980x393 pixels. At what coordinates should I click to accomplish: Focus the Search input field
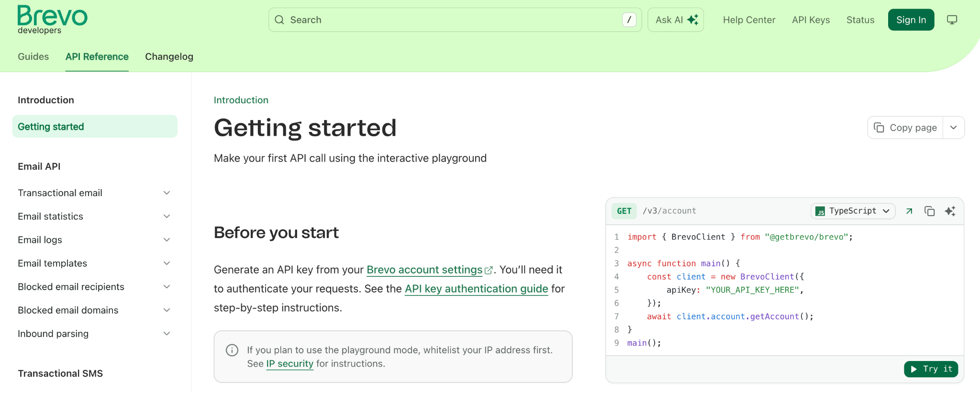[x=455, y=20]
